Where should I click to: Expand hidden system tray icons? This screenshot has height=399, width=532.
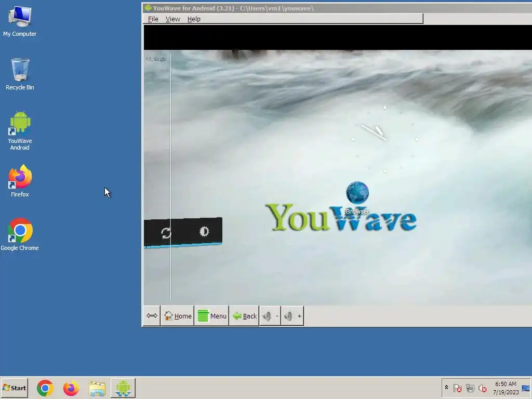coord(446,388)
